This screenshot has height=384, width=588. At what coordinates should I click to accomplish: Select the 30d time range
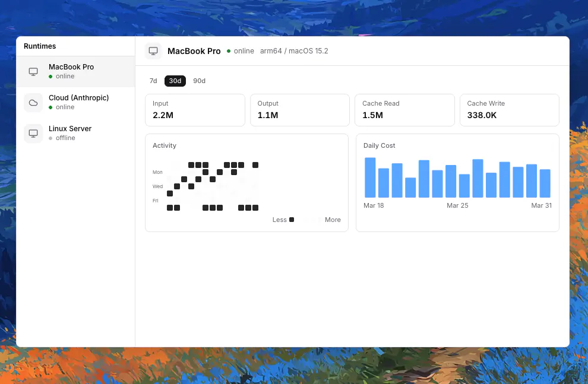tap(175, 81)
